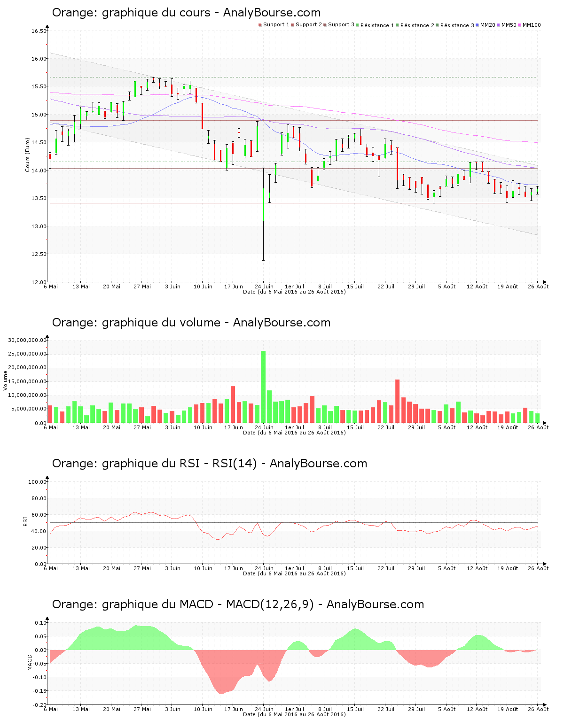Click the date range caption under the price chart

[294, 292]
